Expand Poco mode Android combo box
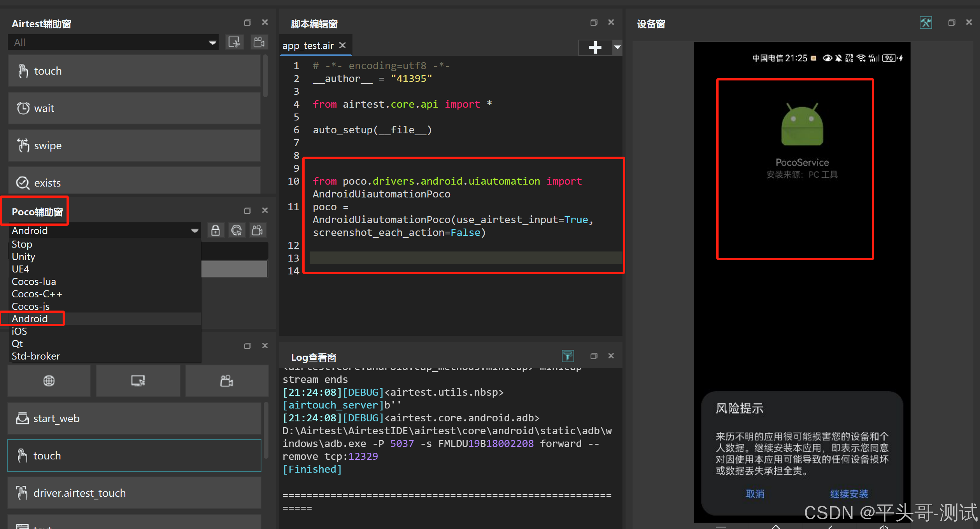980x529 pixels. click(105, 230)
